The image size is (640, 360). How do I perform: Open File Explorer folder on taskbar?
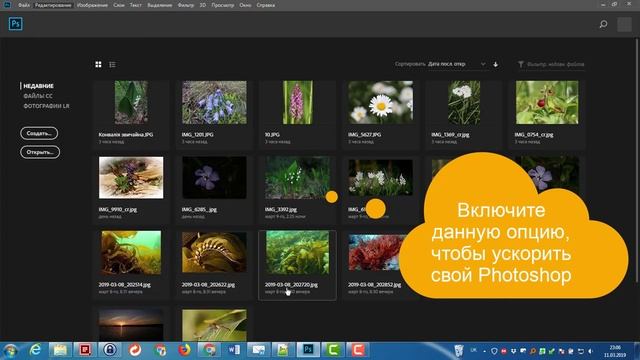[x=60, y=350]
